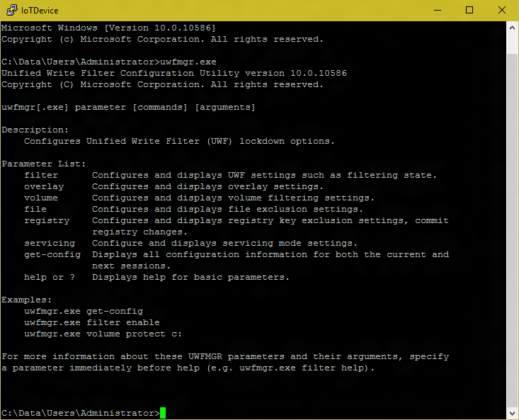Click the 'help or ?' parameter name
The height and width of the screenshot is (420, 519).
click(50, 277)
